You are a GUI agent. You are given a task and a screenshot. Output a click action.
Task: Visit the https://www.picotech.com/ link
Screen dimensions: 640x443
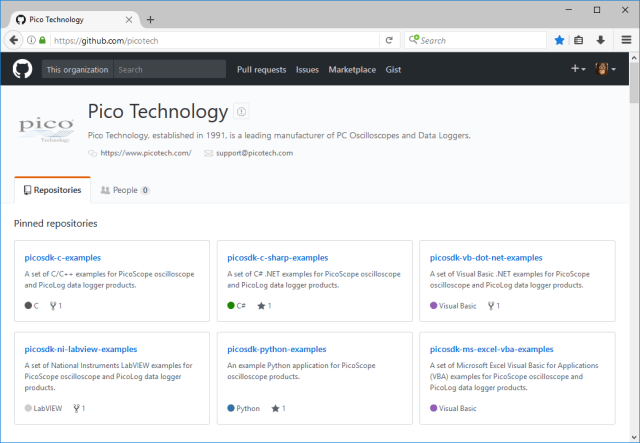tap(146, 153)
